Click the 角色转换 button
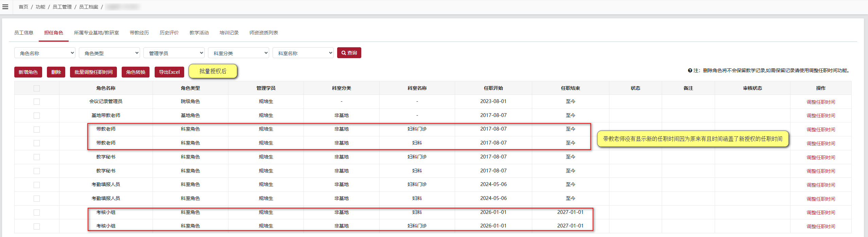The image size is (868, 237). point(136,72)
